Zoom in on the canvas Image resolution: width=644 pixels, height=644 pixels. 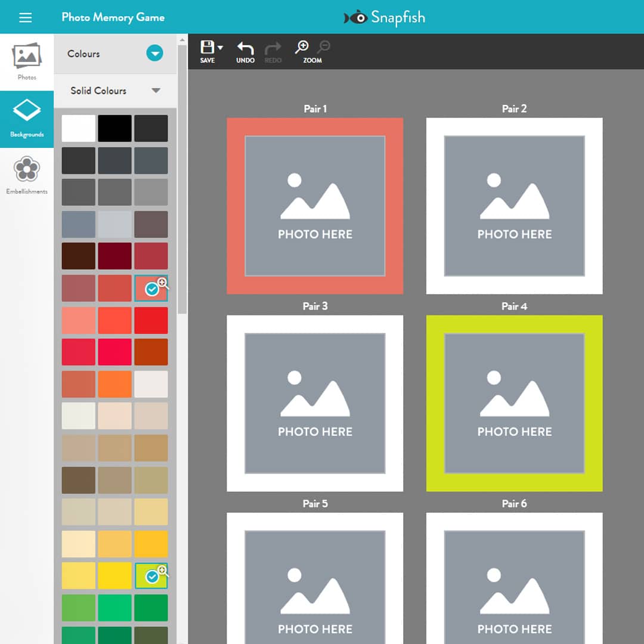303,46
